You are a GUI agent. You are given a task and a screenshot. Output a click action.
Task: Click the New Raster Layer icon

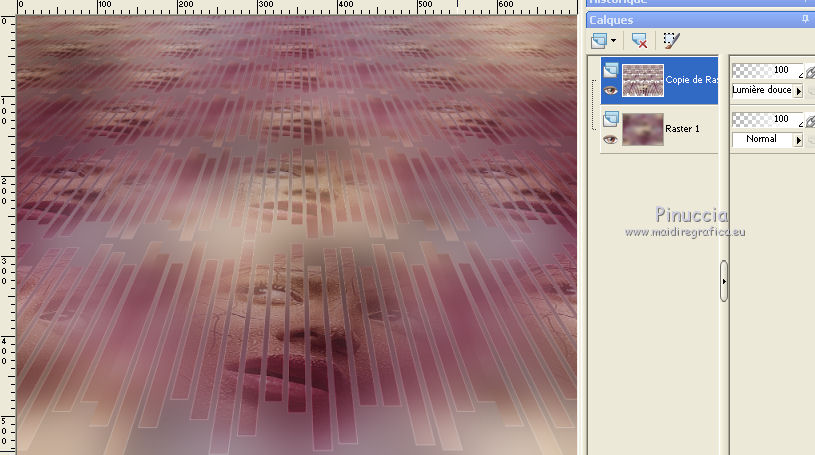[599, 41]
